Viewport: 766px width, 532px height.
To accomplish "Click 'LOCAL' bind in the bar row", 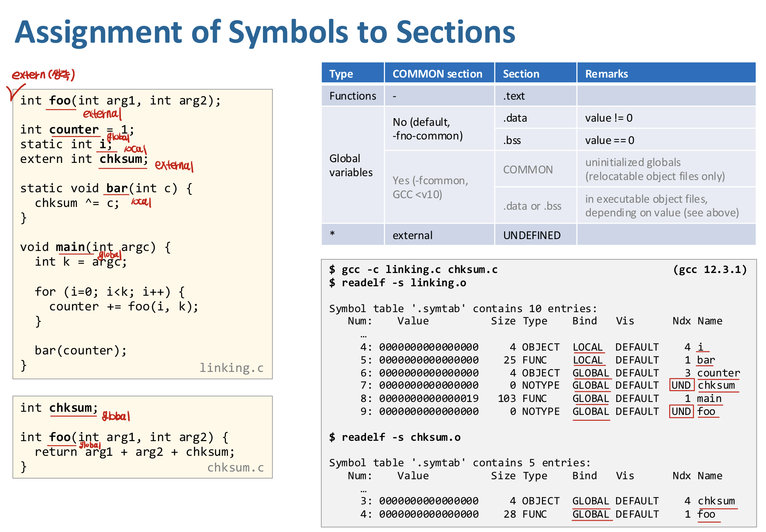I will (x=588, y=360).
